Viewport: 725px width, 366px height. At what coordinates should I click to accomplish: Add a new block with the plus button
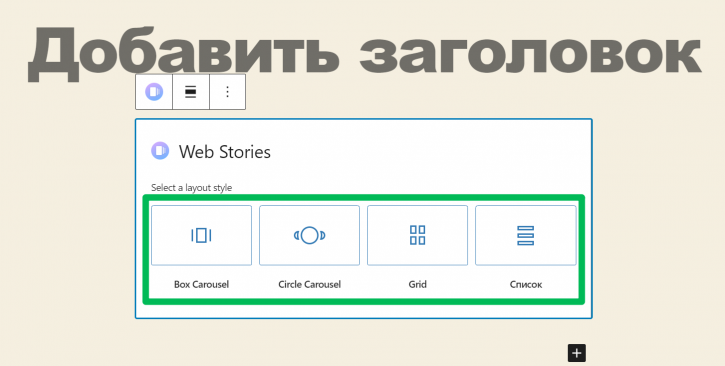(x=577, y=354)
